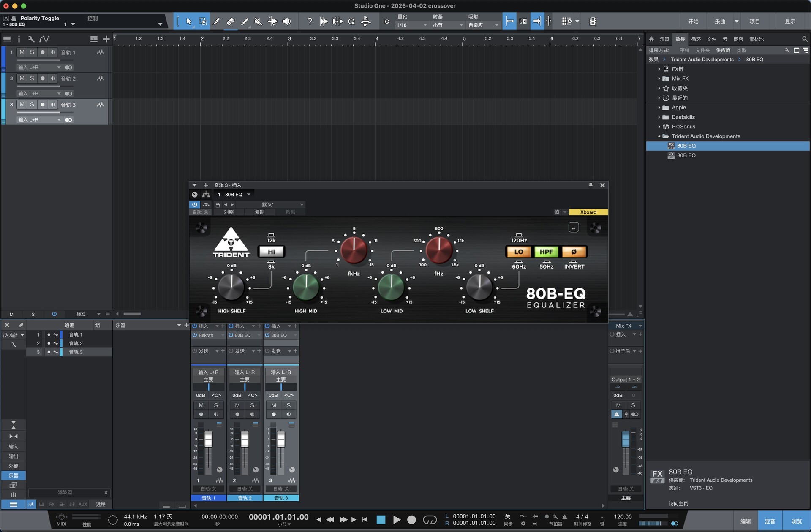Open track inspector 'i' icon

(x=19, y=39)
